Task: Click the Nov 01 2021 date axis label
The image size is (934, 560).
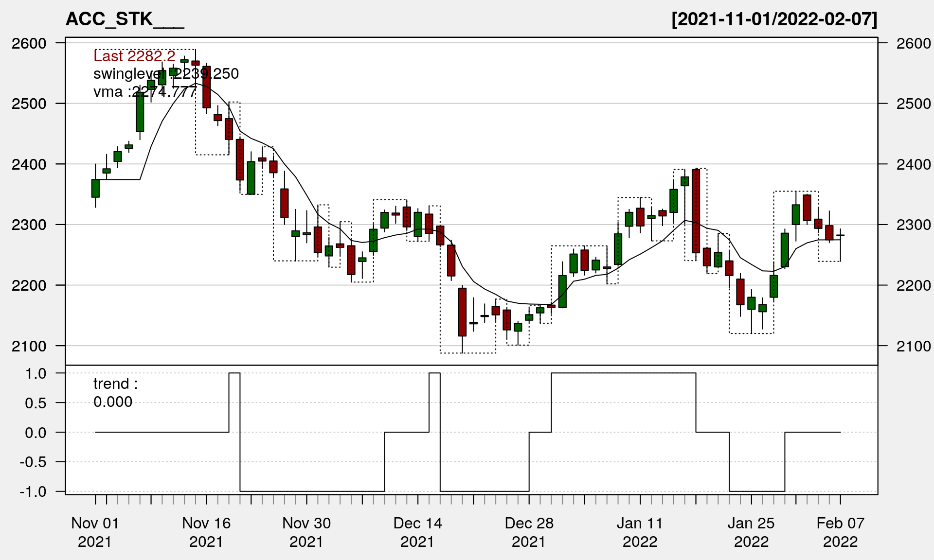Action: coord(95,532)
